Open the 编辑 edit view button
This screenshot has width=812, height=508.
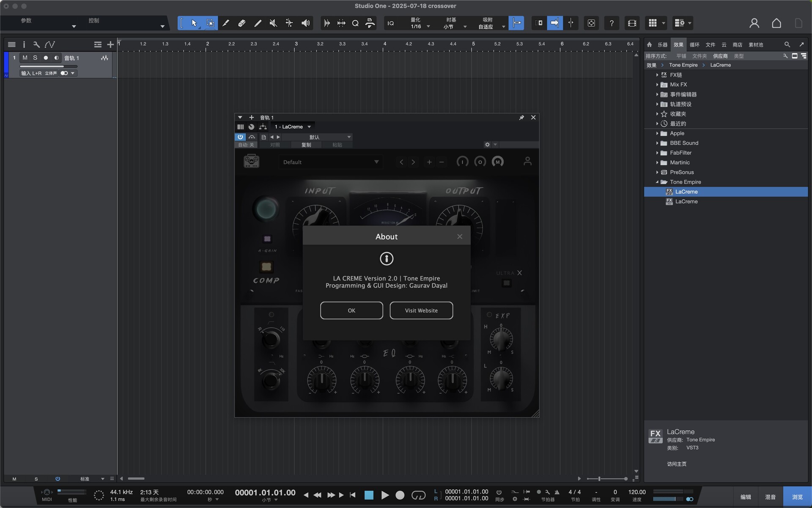(746, 497)
